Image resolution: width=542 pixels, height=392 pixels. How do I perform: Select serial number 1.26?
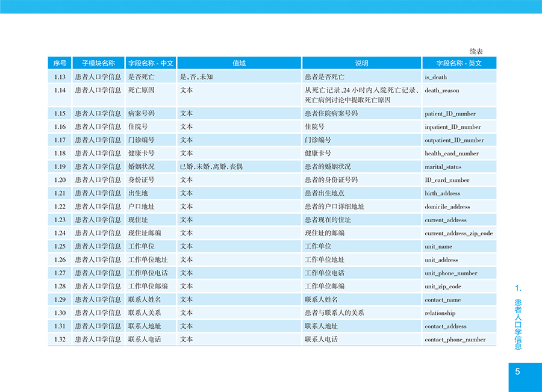point(60,260)
